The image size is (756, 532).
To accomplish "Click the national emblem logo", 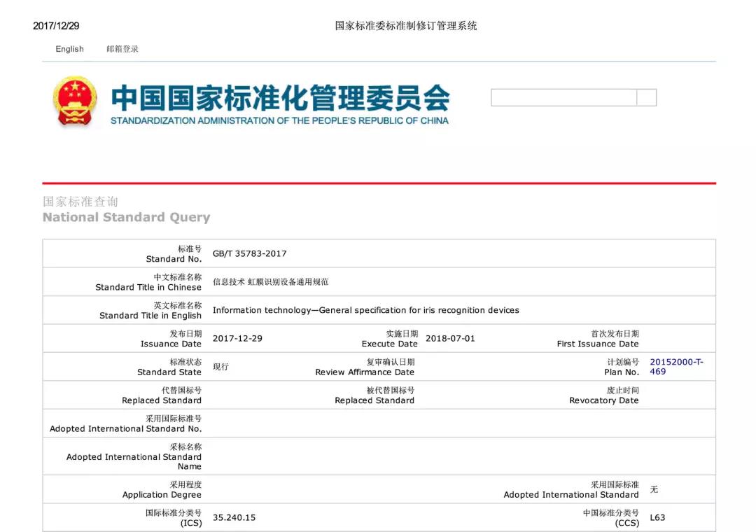I will [x=75, y=101].
